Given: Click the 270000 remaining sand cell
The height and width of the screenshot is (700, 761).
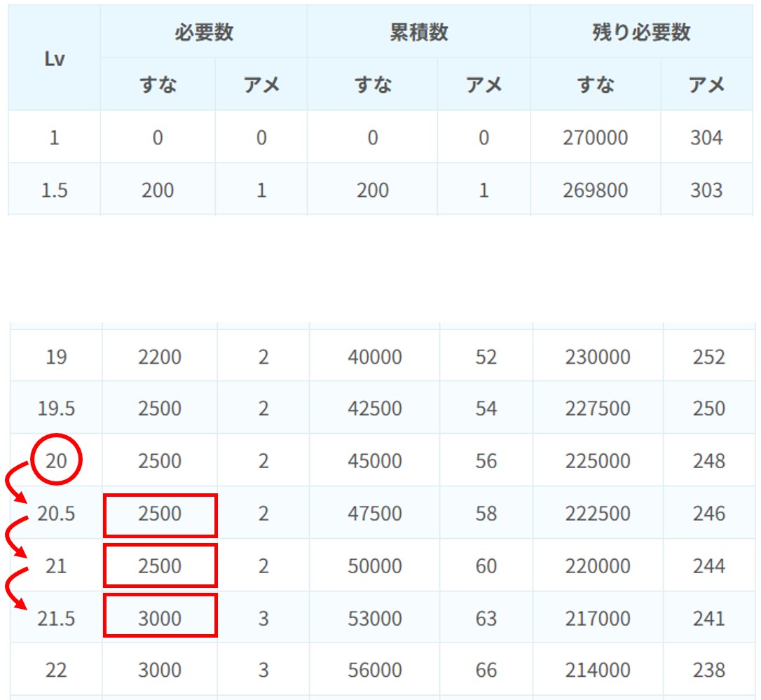Looking at the screenshot, I should (595, 137).
